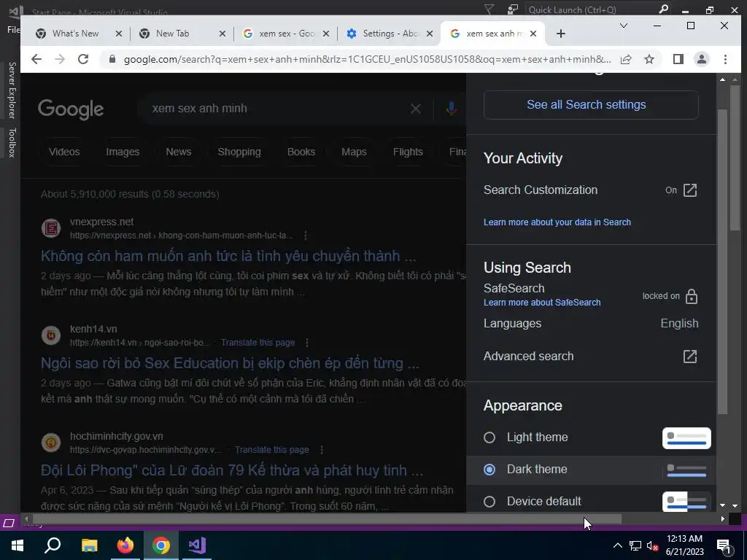Open the Đội Lôi Phong result headline
Screen dimensions: 747x560
pos(231,470)
